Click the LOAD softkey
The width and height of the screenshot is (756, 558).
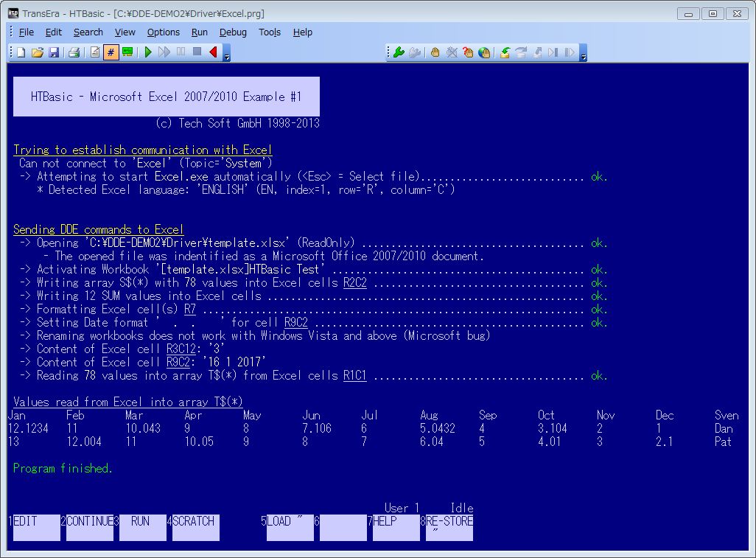point(290,527)
